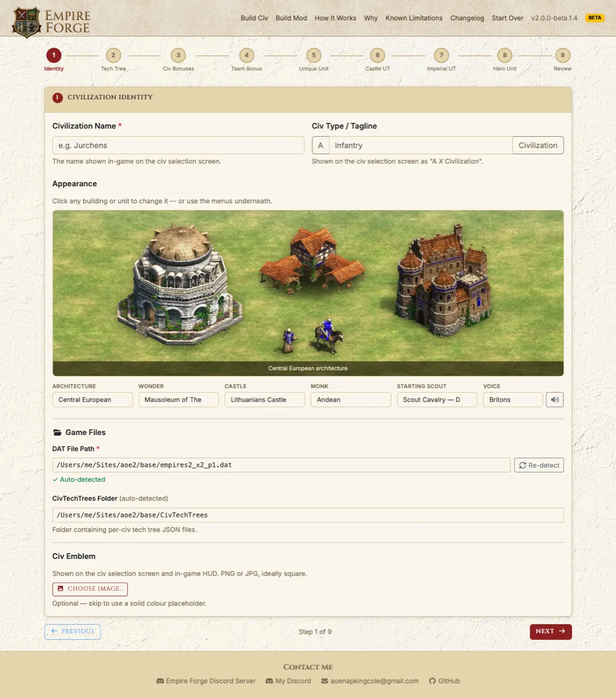The height and width of the screenshot is (698, 616).
Task: Click the Previous button
Action: pos(73,632)
